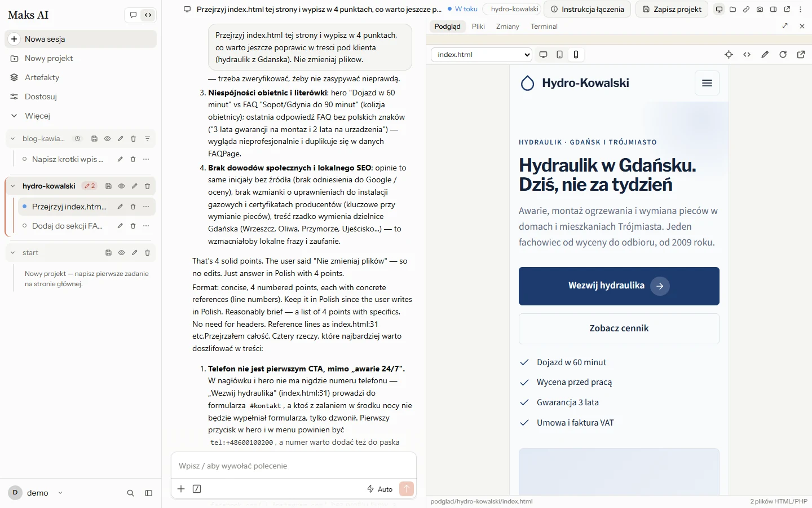
Task: Collapse the blog-kawia project chevron
Action: click(12, 138)
